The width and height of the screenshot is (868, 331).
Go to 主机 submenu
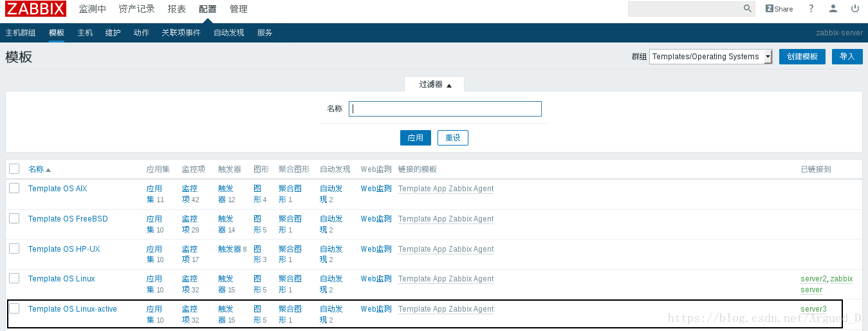point(85,33)
